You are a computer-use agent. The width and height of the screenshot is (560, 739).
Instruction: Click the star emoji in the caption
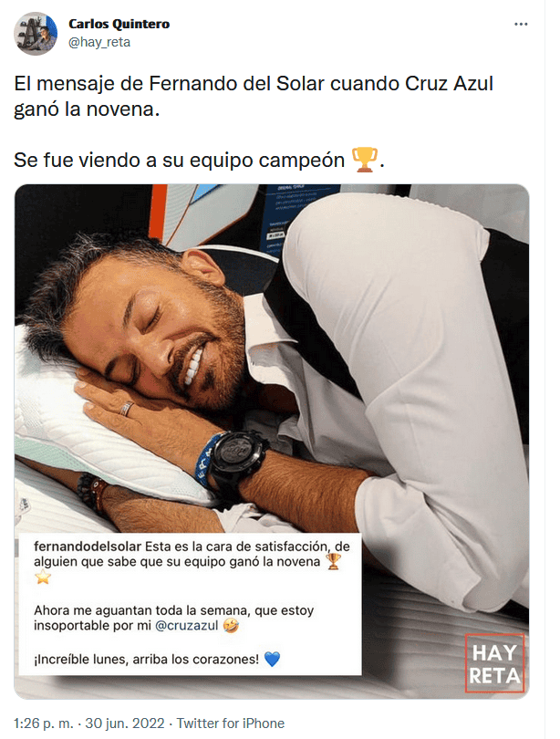coord(42,577)
